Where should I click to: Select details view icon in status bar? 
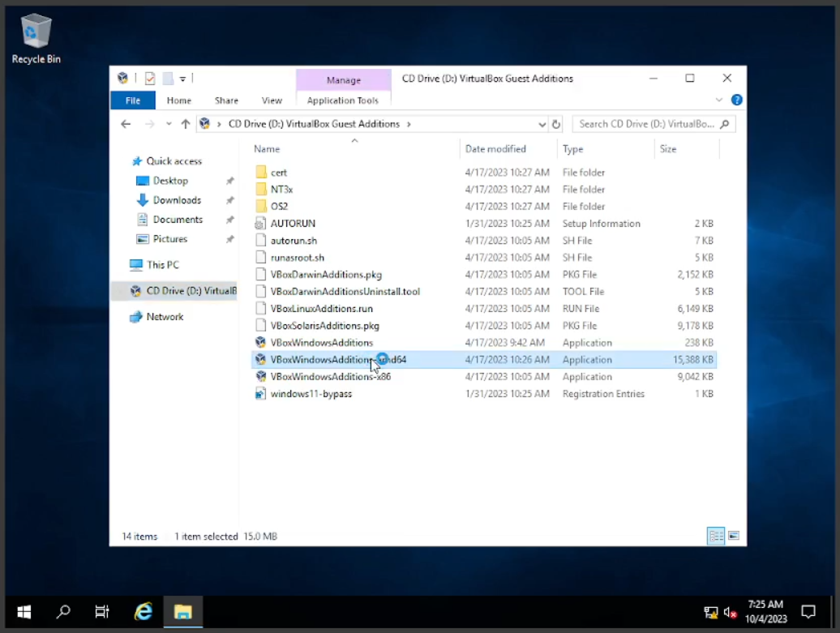tap(715, 536)
